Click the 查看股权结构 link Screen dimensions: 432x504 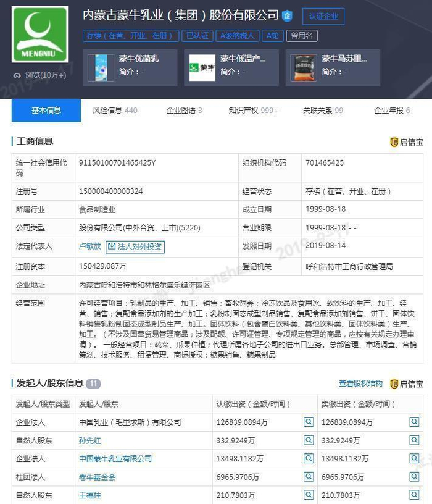pyautogui.click(x=360, y=384)
